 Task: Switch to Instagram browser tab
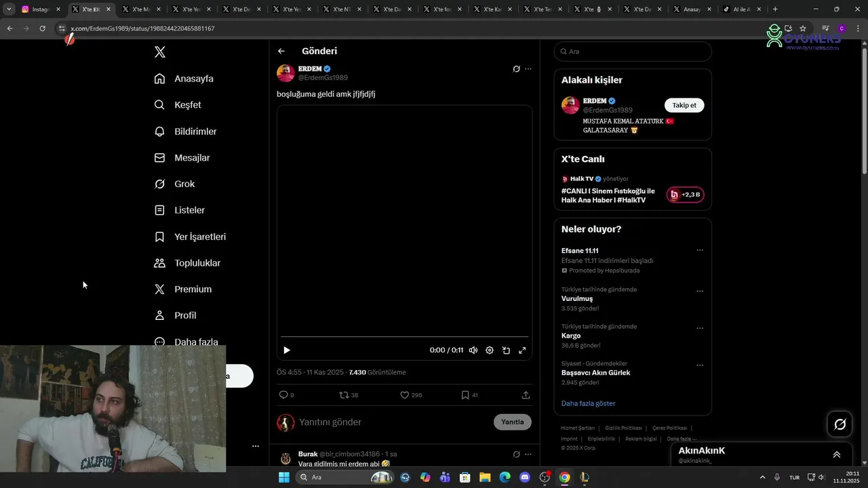[x=41, y=9]
